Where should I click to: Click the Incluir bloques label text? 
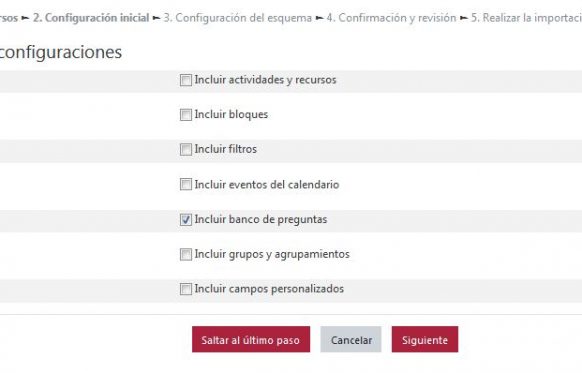pyautogui.click(x=231, y=115)
